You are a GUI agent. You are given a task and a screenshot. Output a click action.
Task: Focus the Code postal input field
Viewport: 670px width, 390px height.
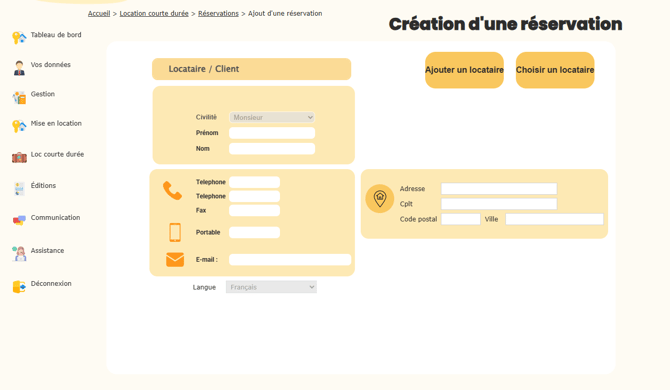coord(461,219)
